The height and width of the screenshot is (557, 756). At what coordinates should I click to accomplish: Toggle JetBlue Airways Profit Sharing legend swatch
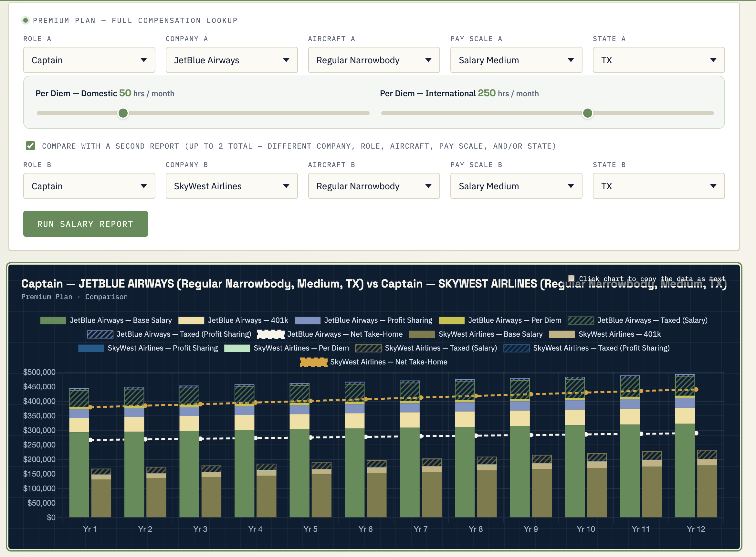(307, 320)
